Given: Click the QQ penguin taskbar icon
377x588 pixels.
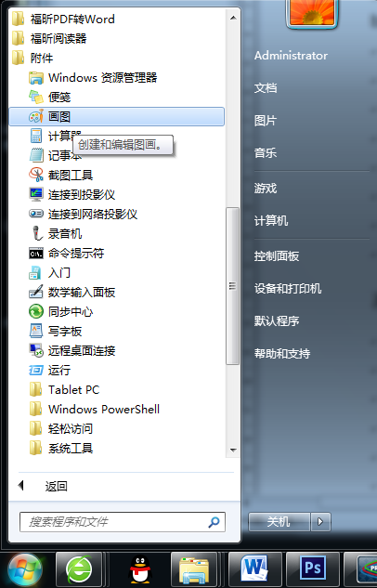Looking at the screenshot, I should point(139,569).
